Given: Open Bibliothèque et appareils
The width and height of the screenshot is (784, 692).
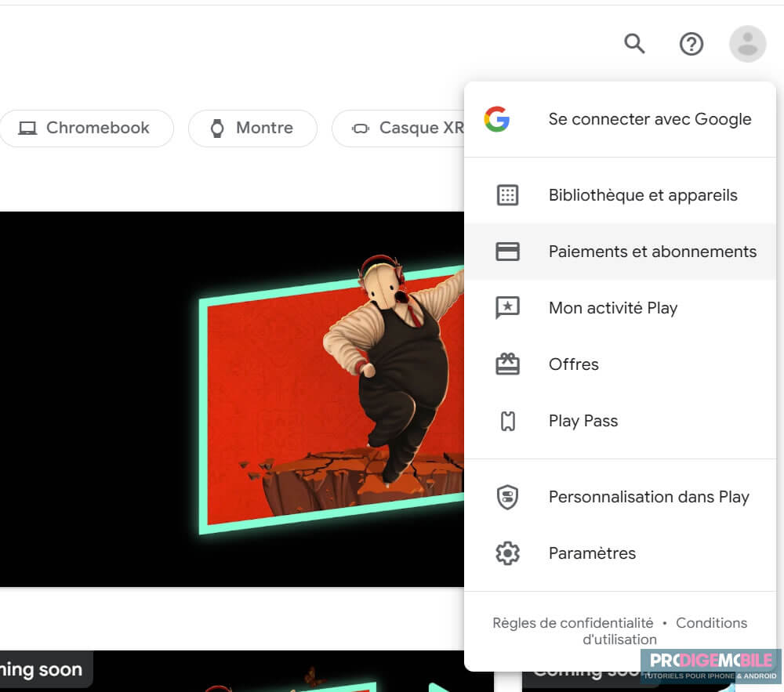Looking at the screenshot, I should click(620, 195).
